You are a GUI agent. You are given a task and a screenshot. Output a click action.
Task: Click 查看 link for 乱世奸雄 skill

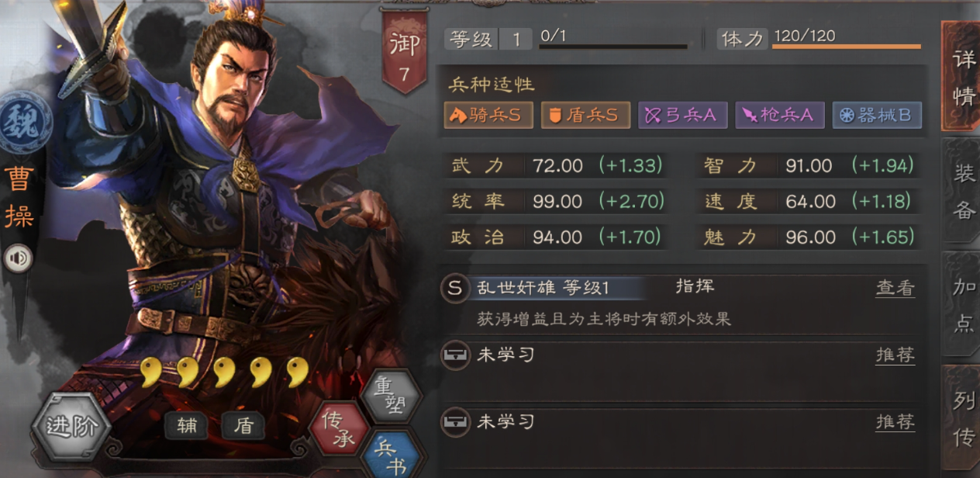(895, 288)
